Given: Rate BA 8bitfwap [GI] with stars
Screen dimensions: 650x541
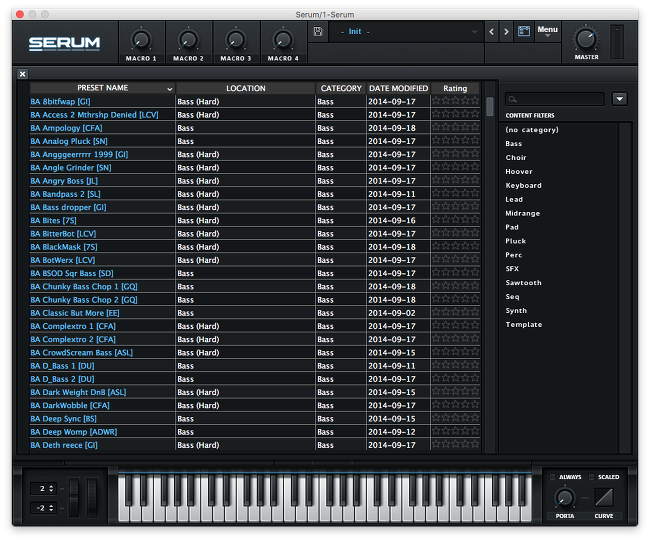Looking at the screenshot, I should (x=455, y=100).
